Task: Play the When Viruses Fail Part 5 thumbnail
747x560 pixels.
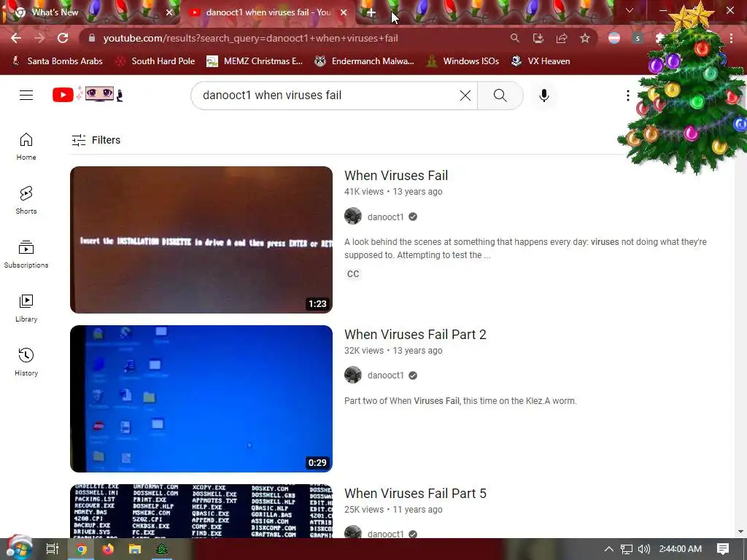Action: tap(201, 511)
